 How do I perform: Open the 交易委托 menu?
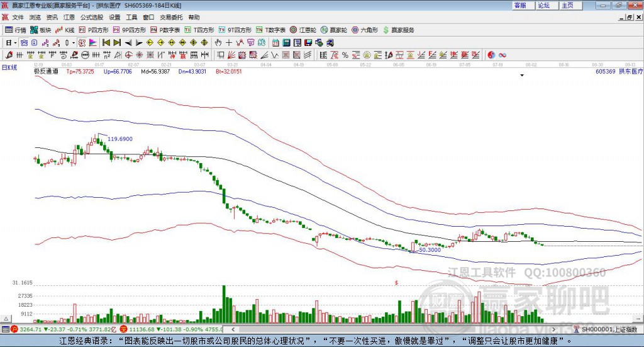171,17
